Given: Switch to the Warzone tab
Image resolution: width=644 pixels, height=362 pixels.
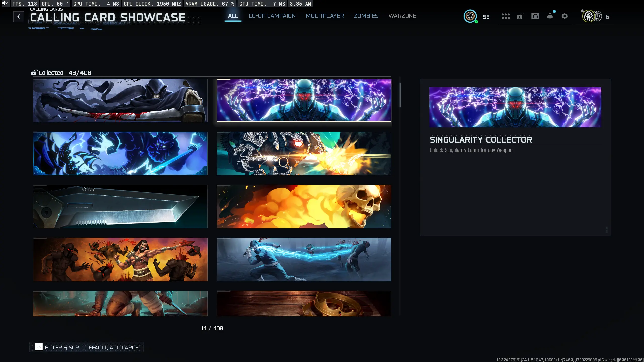Looking at the screenshot, I should click(x=402, y=16).
